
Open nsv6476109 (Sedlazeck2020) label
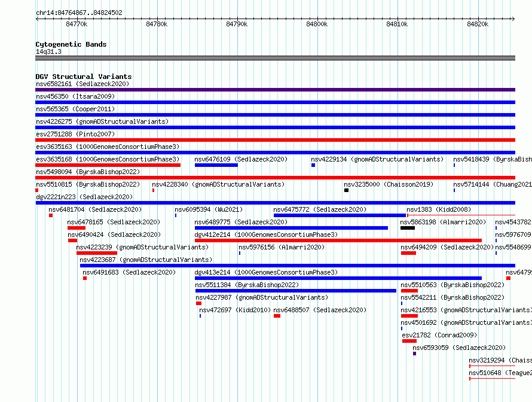241,159
